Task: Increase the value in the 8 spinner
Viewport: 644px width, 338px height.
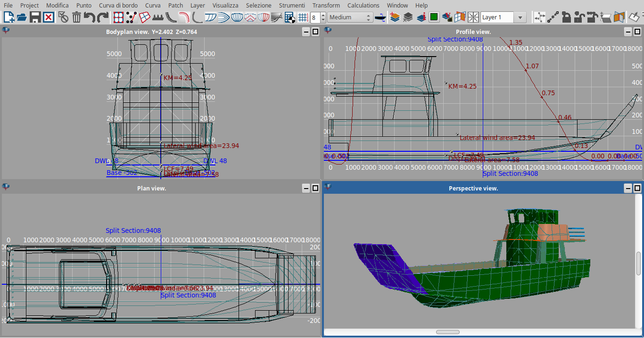Action: [323, 15]
